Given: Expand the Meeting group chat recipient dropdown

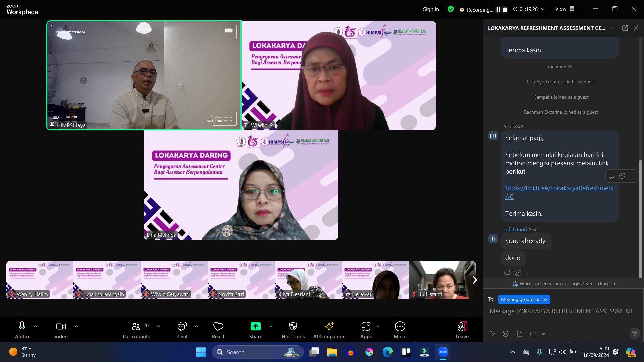Looking at the screenshot, I should [524, 299].
